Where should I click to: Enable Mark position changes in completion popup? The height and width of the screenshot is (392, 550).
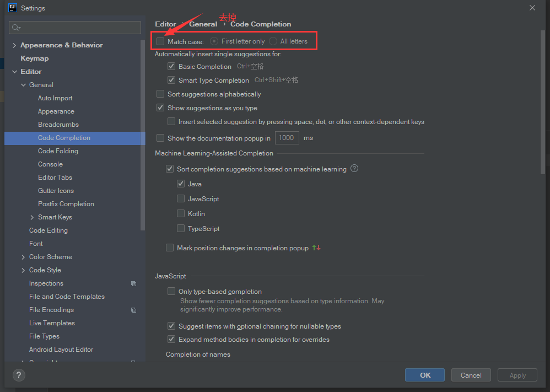point(170,248)
